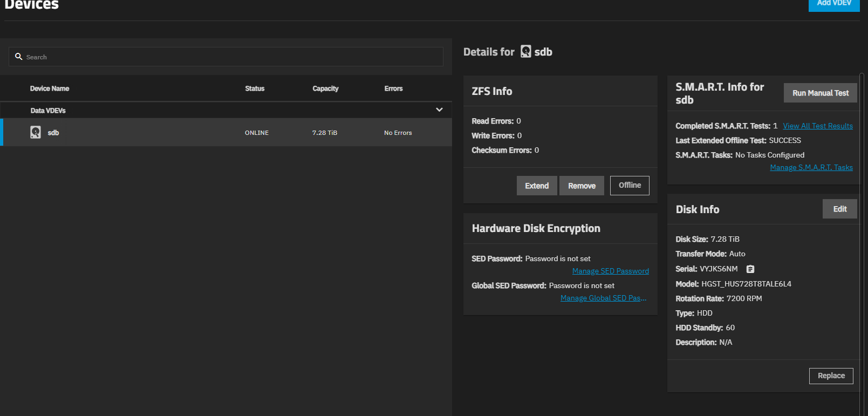Click the ONLINE status cell

pos(257,133)
